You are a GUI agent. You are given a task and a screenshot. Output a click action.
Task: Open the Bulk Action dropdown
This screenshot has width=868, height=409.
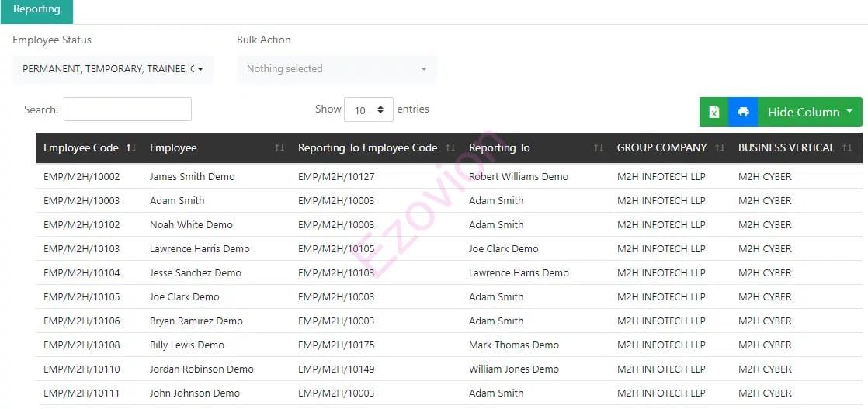(x=336, y=69)
